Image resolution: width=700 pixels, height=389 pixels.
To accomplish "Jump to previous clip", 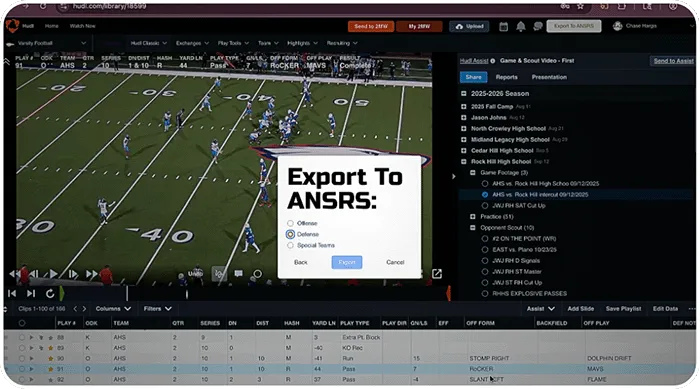I will pos(12,293).
